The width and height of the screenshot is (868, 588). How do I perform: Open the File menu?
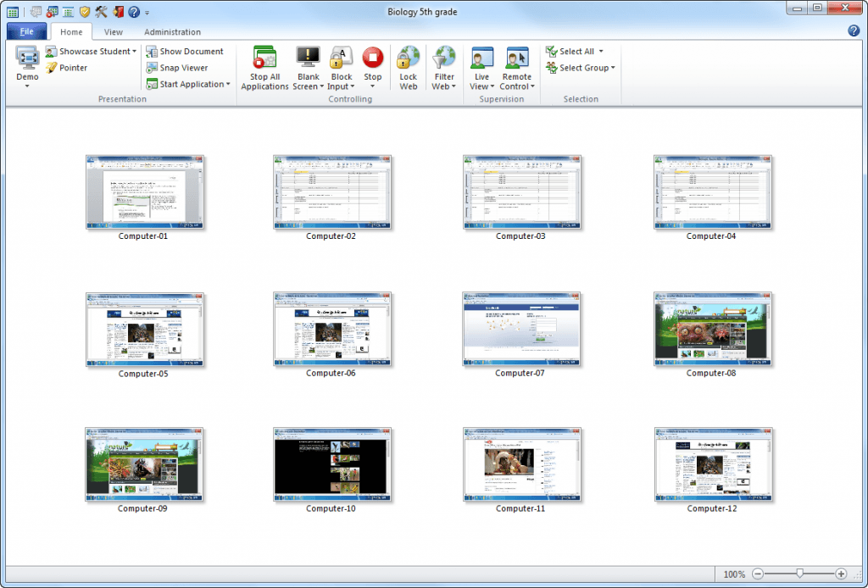point(26,31)
